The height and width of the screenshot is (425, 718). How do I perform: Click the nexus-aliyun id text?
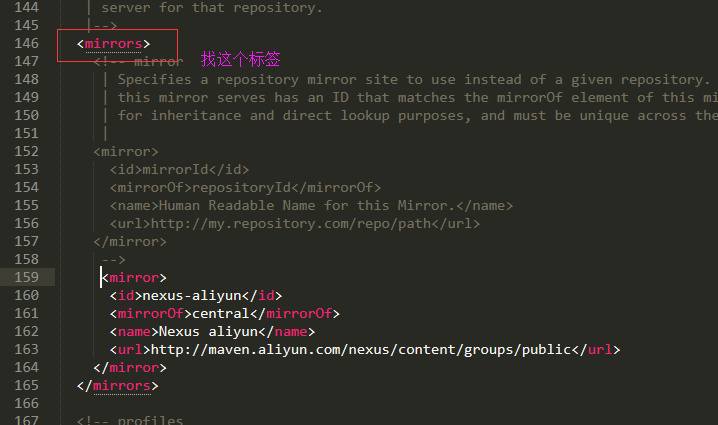pos(192,295)
